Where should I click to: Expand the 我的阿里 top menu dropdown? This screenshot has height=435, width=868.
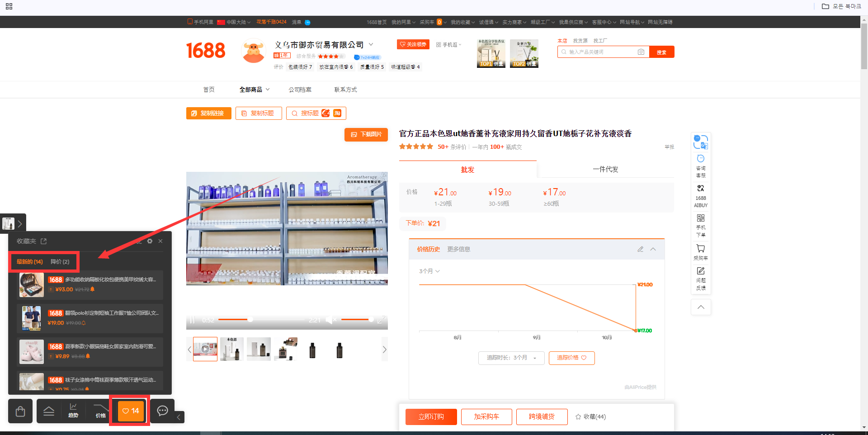point(403,22)
